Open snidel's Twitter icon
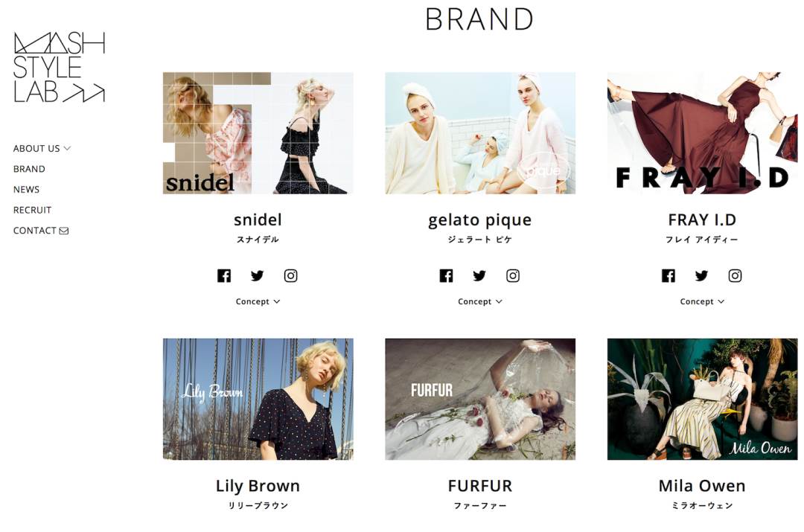This screenshot has height=532, width=804. [258, 276]
